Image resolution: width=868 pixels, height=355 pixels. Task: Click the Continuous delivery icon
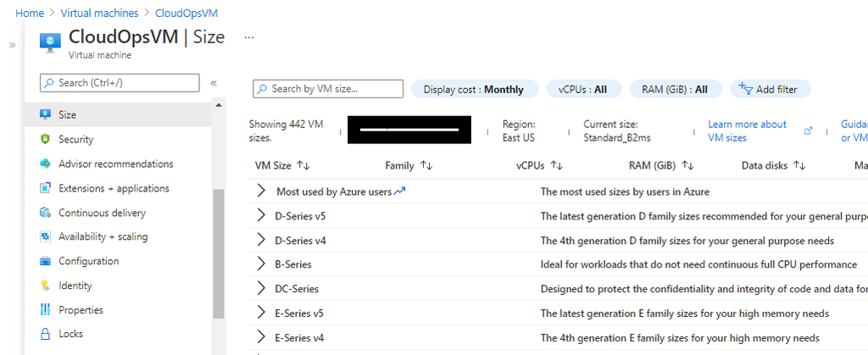(x=46, y=213)
